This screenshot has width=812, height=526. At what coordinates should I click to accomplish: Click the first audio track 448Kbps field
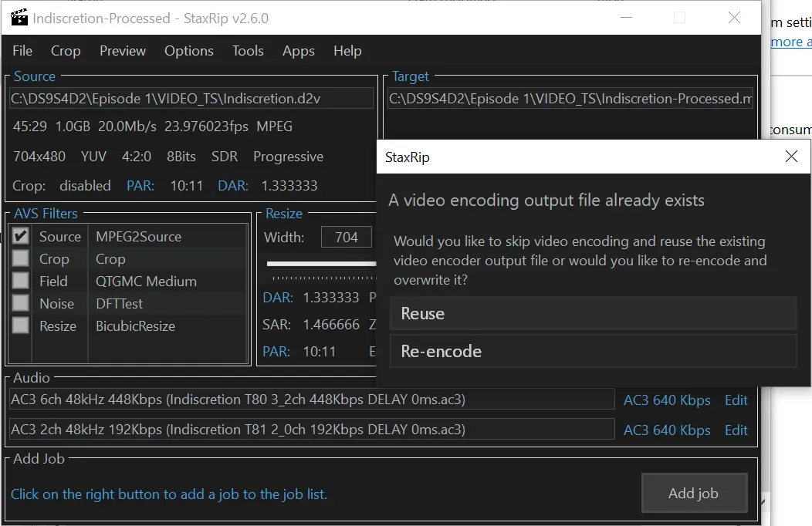pyautogui.click(x=312, y=400)
